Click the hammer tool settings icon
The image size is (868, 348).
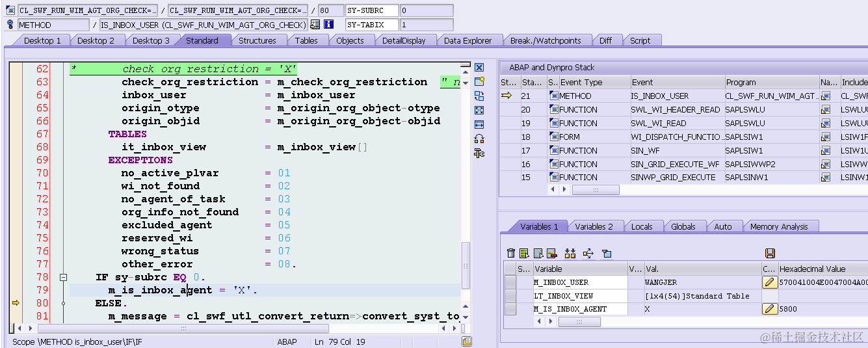479,153
